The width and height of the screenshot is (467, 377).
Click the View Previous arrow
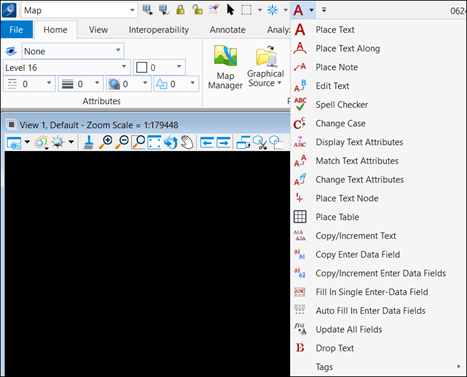click(207, 143)
